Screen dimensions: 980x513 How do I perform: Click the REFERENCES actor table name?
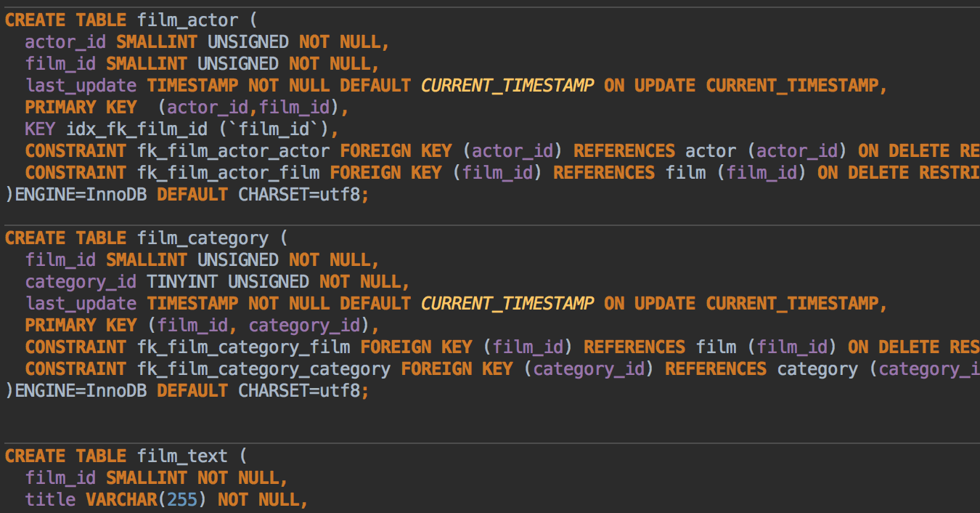click(711, 151)
